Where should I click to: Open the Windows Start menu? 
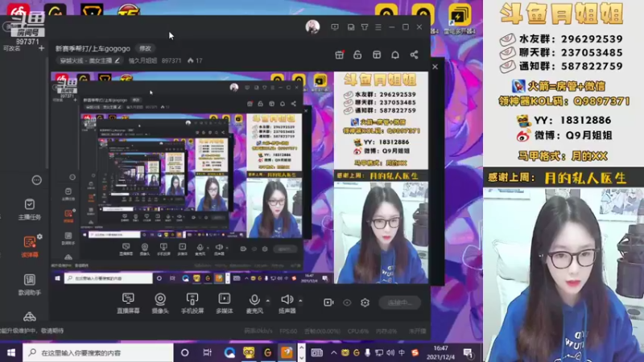11,352
